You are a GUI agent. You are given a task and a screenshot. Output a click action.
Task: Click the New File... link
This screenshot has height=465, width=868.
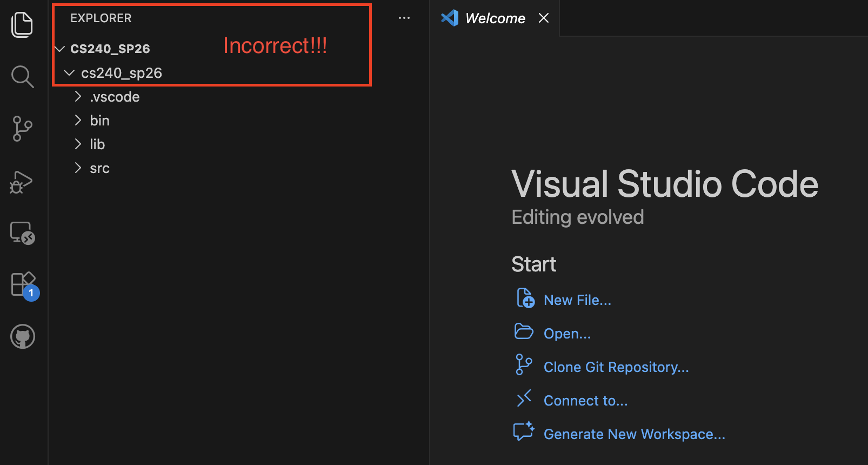pos(577,300)
